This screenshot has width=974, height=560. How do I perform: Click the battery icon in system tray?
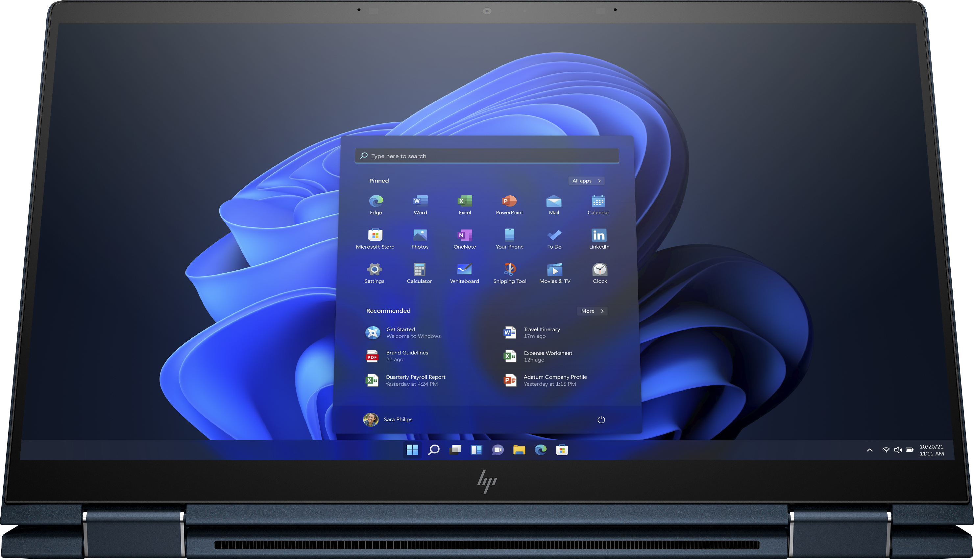pyautogui.click(x=910, y=450)
